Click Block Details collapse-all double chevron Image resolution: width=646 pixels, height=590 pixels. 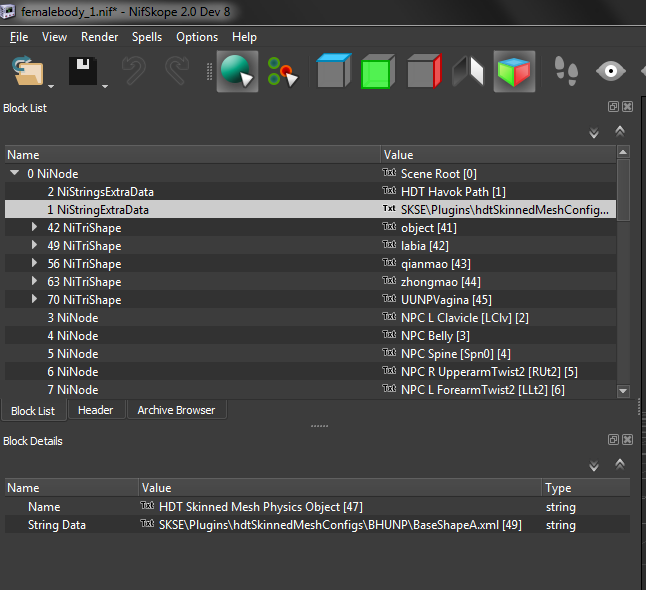pos(620,464)
